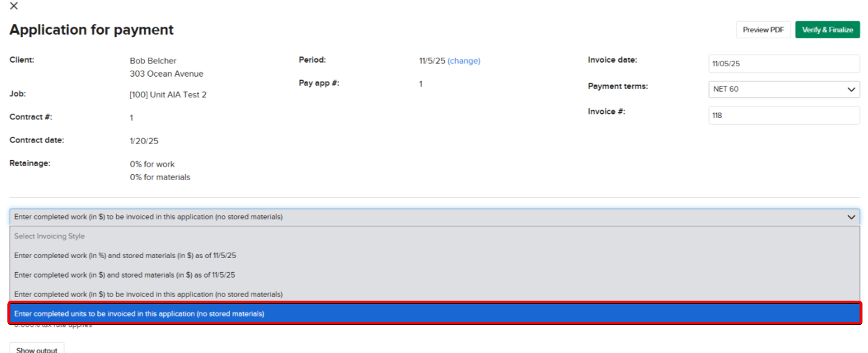Click the '0% for materials' retainage text
This screenshot has height=353, width=868.
pyautogui.click(x=160, y=178)
